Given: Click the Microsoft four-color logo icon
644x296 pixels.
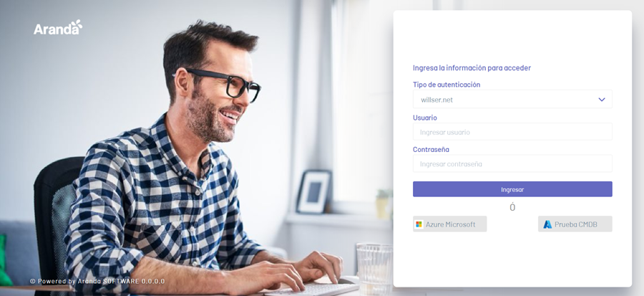Looking at the screenshot, I should point(419,224).
